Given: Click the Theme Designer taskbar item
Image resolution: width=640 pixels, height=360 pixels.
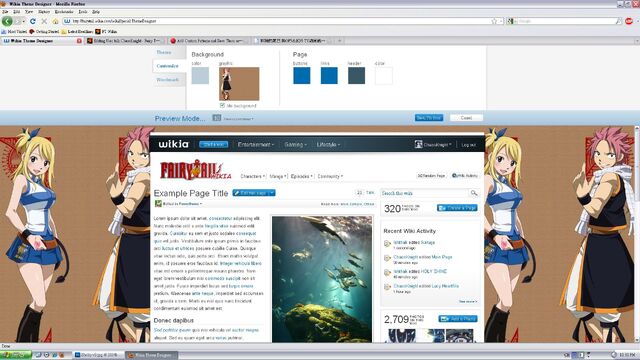Looking at the screenshot, I should pos(151,355).
